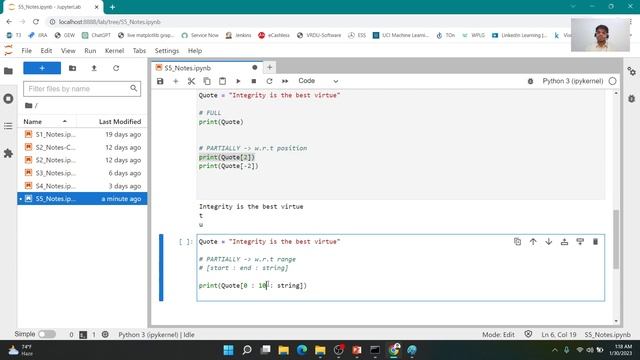Image resolution: width=640 pixels, height=360 pixels.
Task: Click the notebook vertical scrollbar
Action: 616,240
